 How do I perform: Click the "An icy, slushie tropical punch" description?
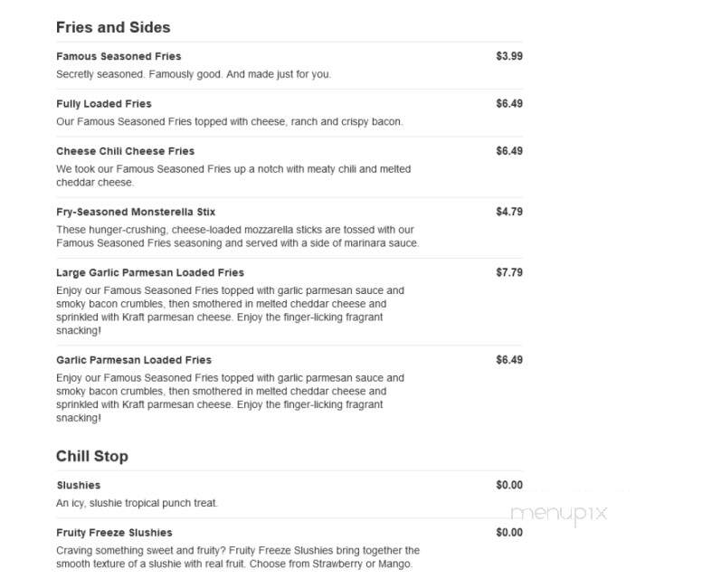(137, 503)
